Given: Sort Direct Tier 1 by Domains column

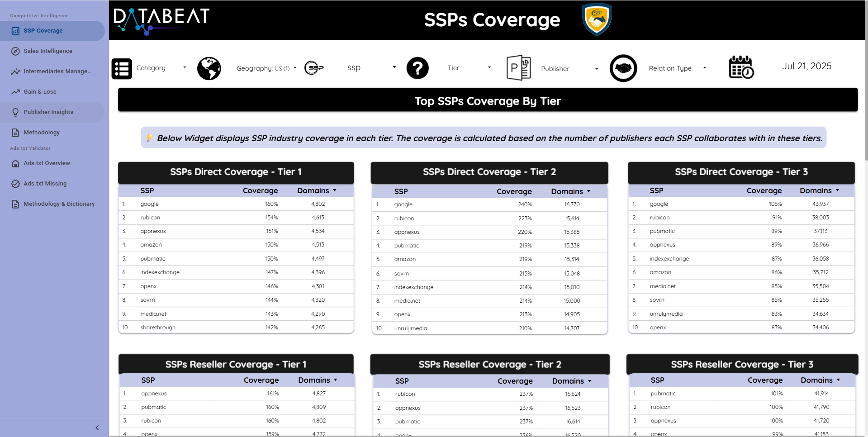Looking at the screenshot, I should (x=317, y=190).
